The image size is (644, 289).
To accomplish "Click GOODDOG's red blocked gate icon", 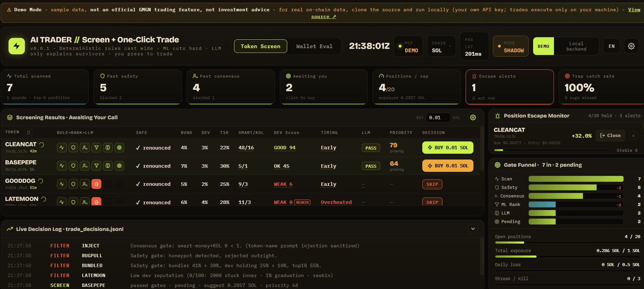I will click(97, 184).
